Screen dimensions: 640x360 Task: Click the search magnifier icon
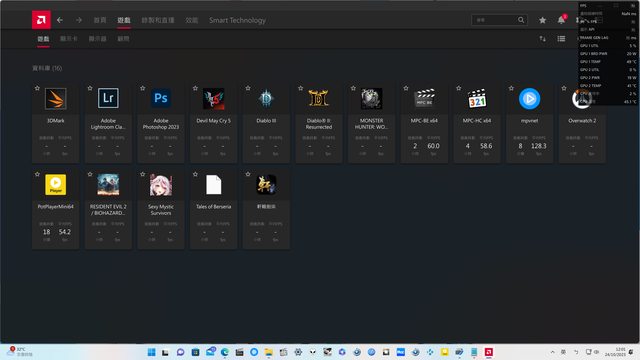click(521, 20)
